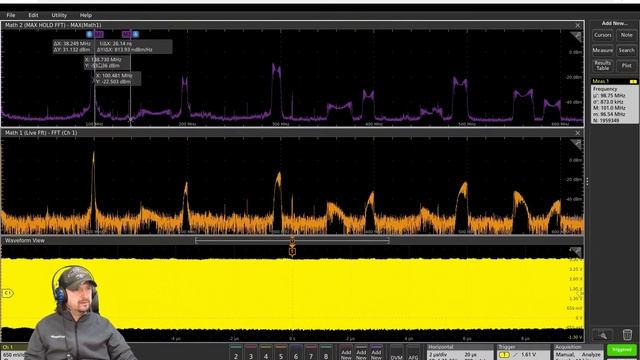Enable the DVM

396,353
